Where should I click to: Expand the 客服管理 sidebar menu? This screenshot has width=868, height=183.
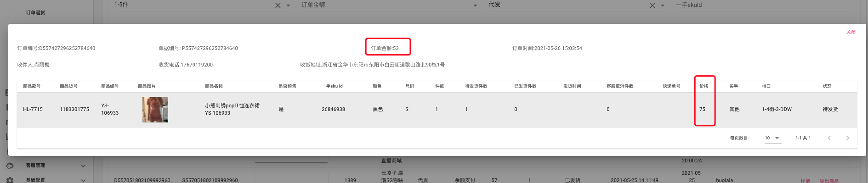point(83,166)
